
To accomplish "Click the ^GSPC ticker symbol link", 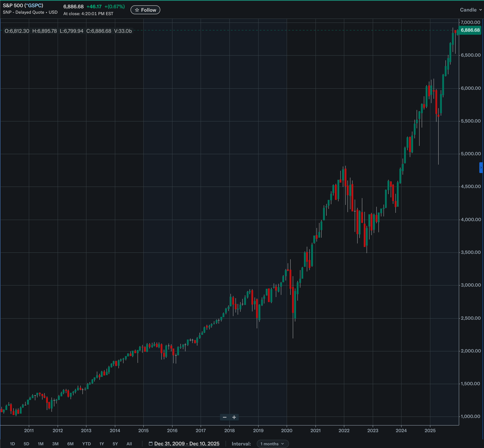I will [x=34, y=5].
